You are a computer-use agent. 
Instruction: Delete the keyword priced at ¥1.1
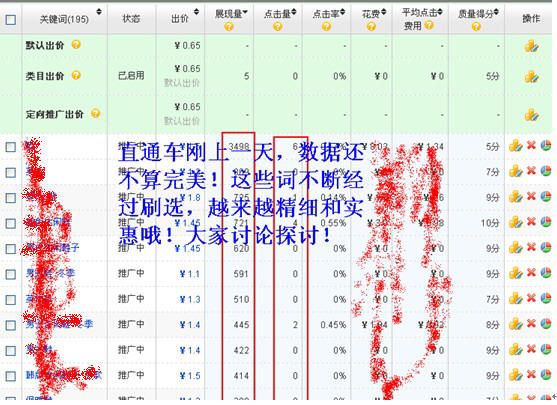coord(531,273)
